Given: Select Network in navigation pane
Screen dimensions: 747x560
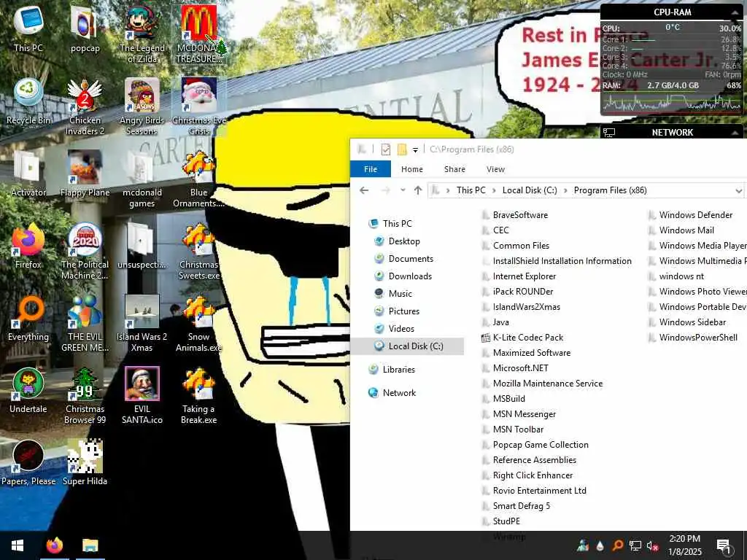Looking at the screenshot, I should click(399, 393).
